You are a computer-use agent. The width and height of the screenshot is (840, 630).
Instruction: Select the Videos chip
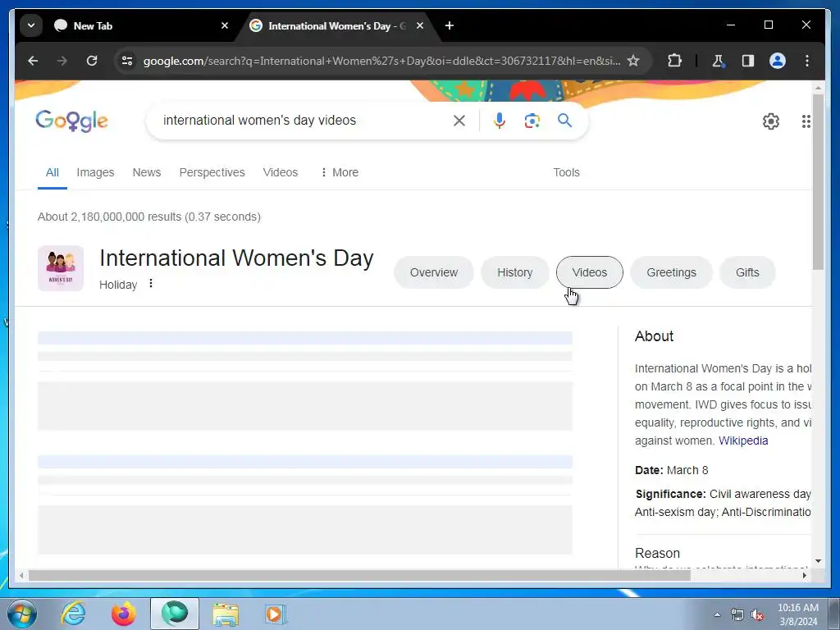(590, 272)
